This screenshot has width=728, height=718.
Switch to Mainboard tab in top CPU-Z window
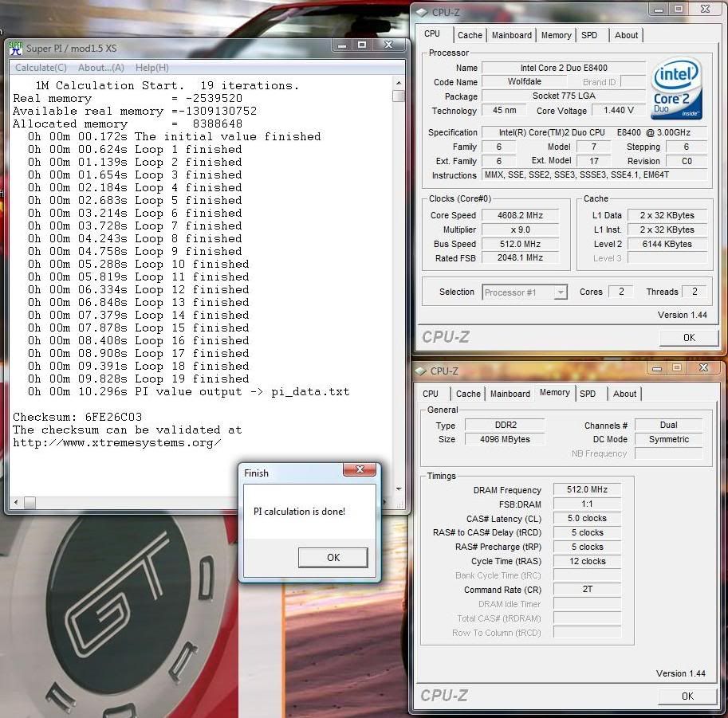tap(512, 35)
